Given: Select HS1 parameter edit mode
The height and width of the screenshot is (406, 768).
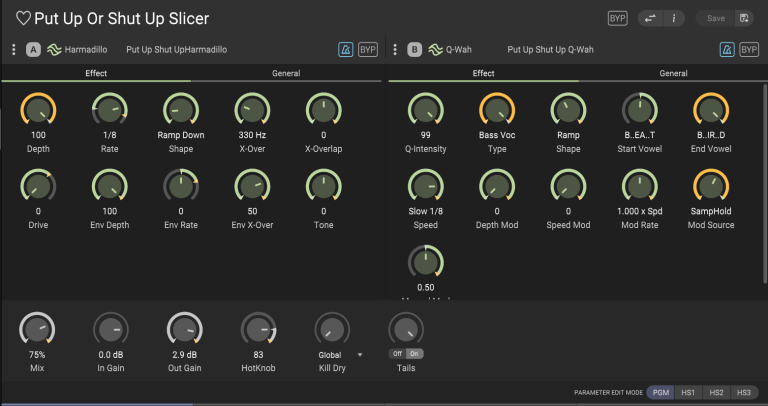Looking at the screenshot, I should coord(688,392).
